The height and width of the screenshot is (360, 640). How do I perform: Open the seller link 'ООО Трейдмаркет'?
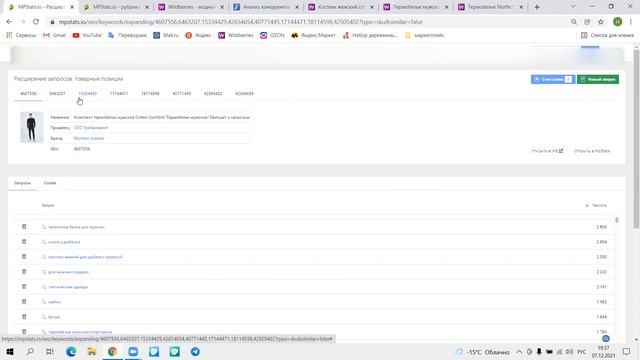click(x=91, y=128)
